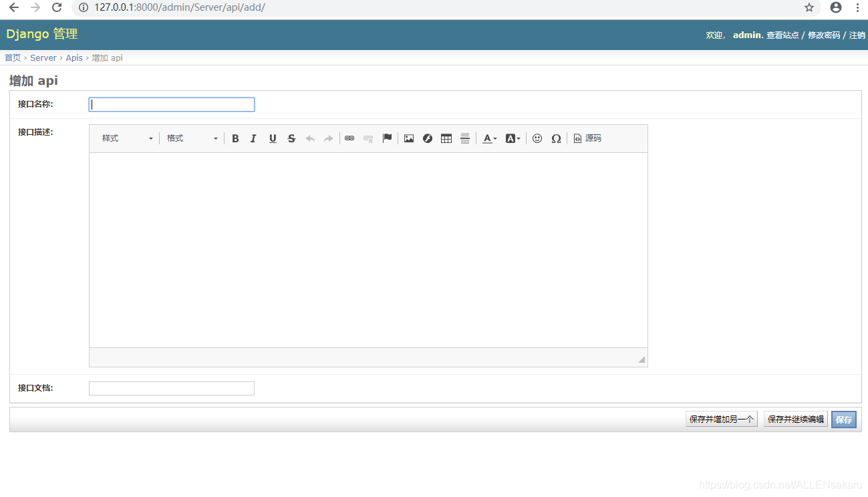Screen dimensions: 868x497
Task: Insert an anchor with the flag icon
Action: [387, 138]
